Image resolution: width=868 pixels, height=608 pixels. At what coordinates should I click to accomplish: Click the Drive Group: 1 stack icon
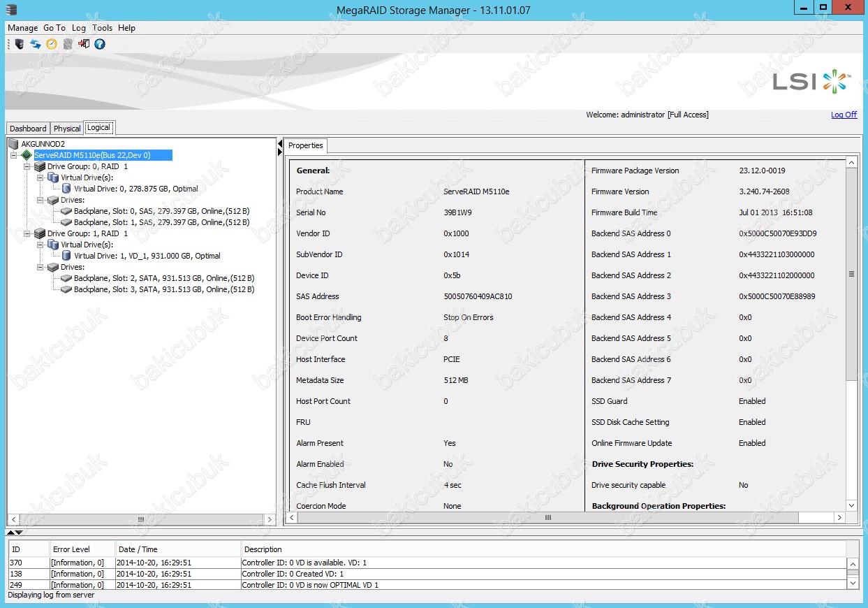40,233
